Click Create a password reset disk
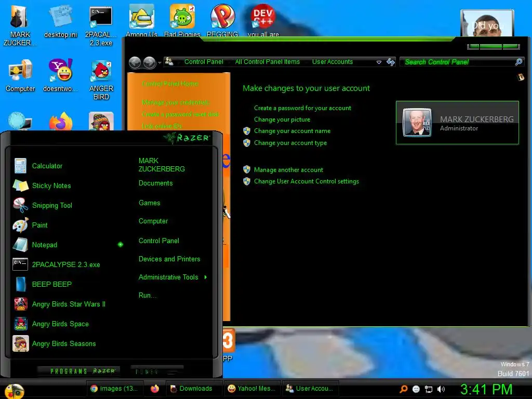Viewport: 532px width, 399px height. point(180,114)
